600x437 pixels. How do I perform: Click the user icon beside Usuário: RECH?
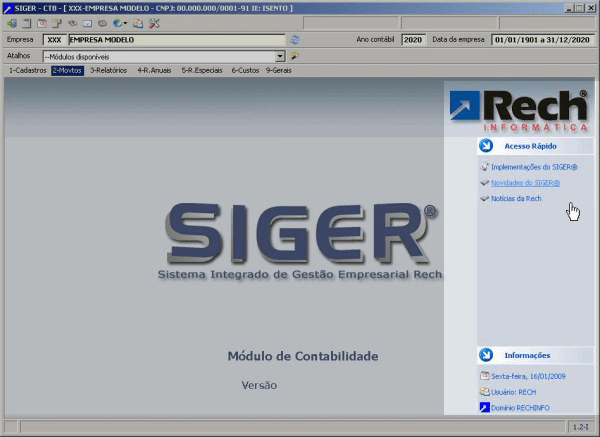point(484,392)
